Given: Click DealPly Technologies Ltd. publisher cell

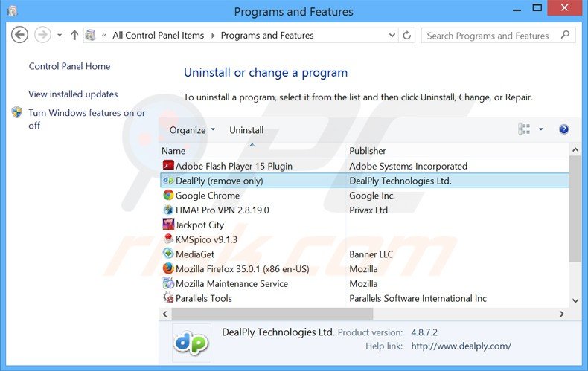Looking at the screenshot, I should tap(400, 181).
